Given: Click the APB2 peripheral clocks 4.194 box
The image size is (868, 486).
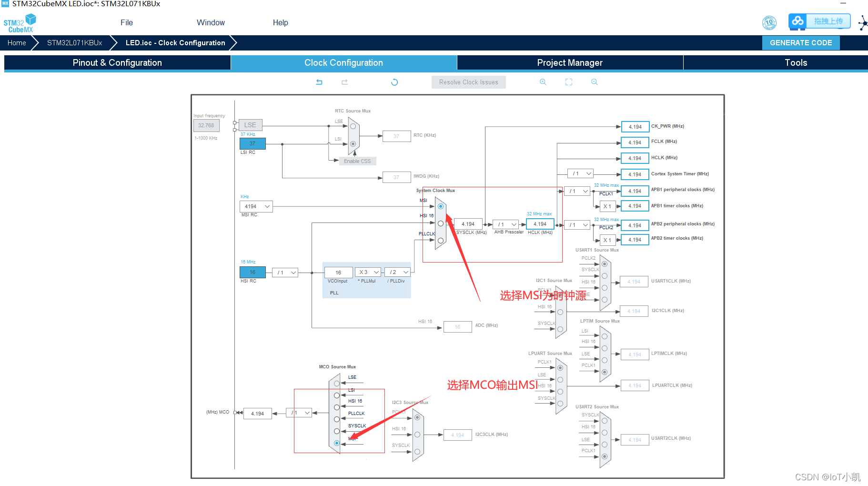Looking at the screenshot, I should click(635, 225).
